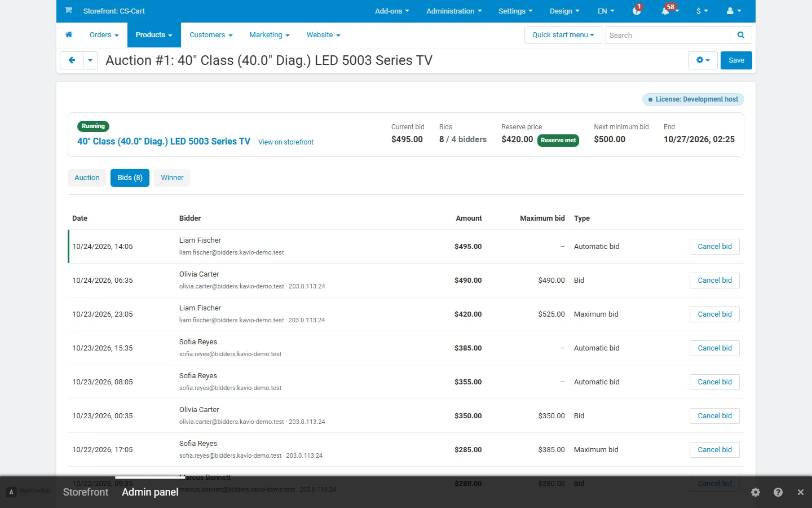This screenshot has width=812, height=508.
Task: Click the storefront cart icon
Action: [x=68, y=10]
